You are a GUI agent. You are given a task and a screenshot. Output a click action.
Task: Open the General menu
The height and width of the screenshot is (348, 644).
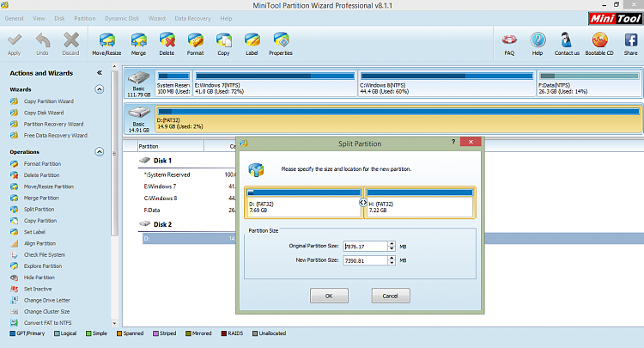pos(14,19)
